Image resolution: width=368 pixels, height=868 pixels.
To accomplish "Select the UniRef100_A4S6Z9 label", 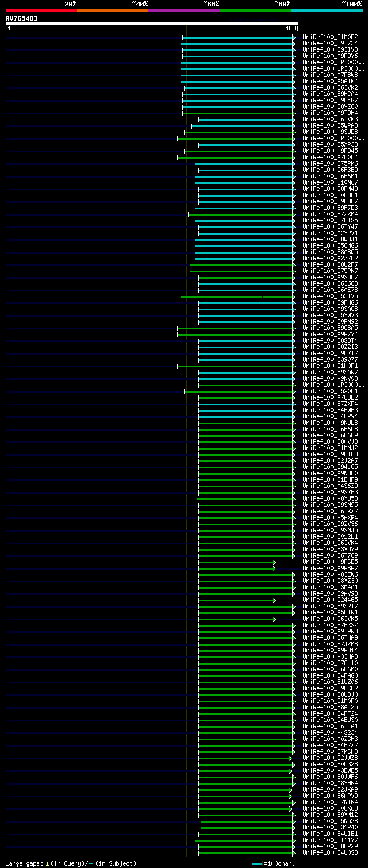I will tap(330, 486).
